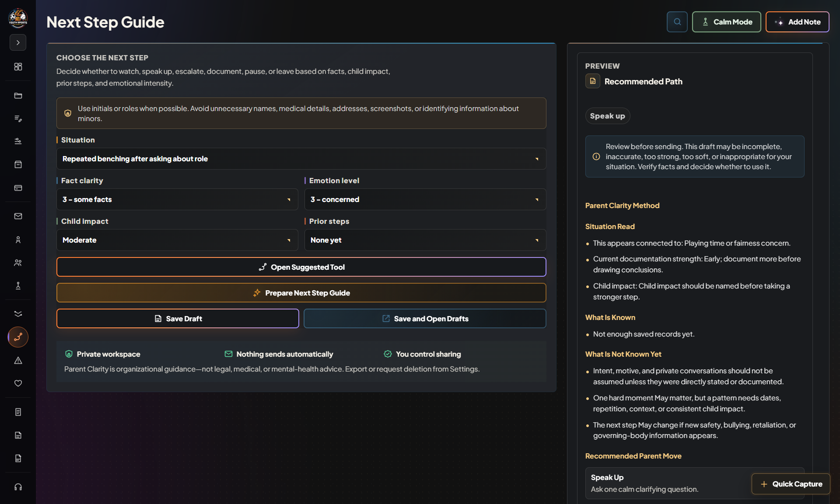
Task: Click the CHOOSE THE NEXT STEP heading
Action: (102, 58)
